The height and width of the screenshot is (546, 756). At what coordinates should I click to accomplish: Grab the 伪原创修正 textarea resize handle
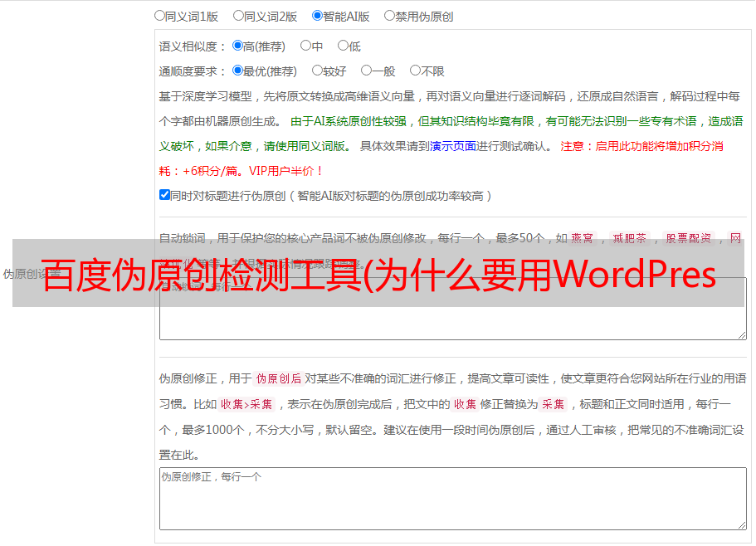pos(741,524)
